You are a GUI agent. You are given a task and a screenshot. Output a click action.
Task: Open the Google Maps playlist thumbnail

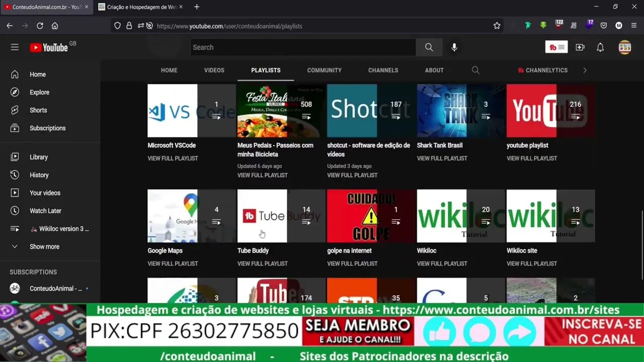192,216
